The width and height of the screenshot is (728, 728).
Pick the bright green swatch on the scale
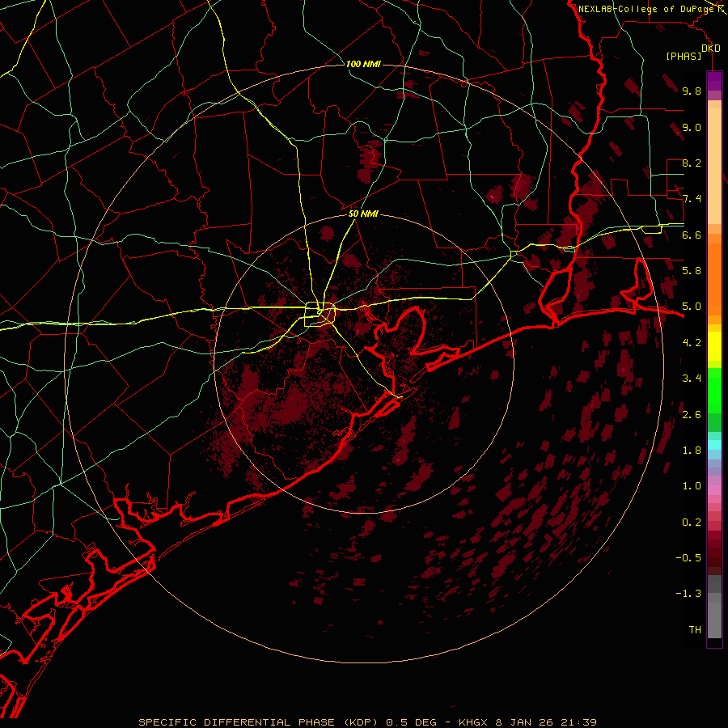coord(714,391)
